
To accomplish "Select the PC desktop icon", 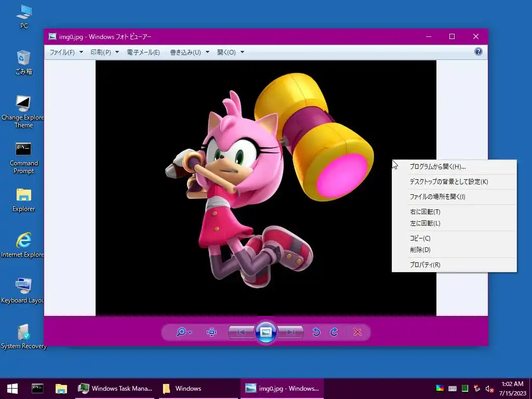I will pyautogui.click(x=24, y=17).
